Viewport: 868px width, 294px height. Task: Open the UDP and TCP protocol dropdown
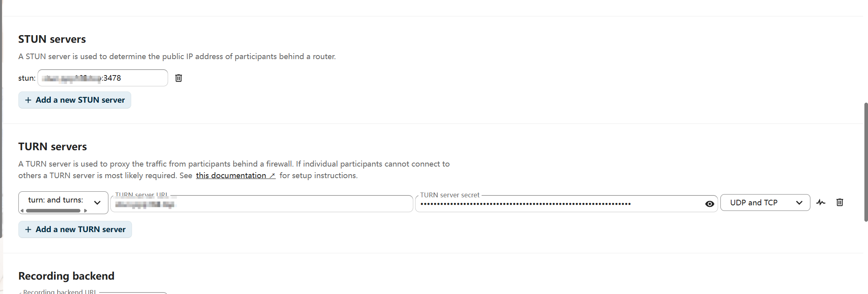[x=765, y=203]
